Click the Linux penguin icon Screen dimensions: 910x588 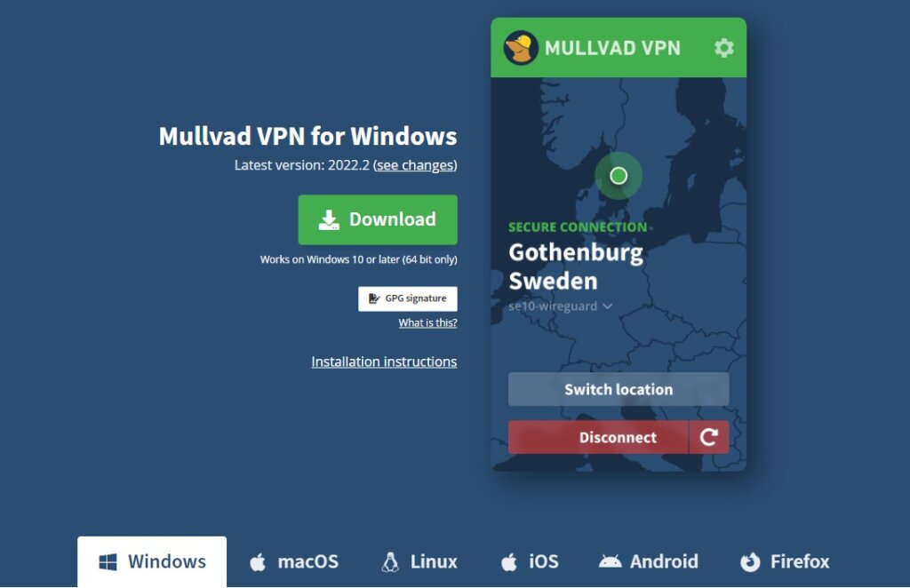[390, 562]
